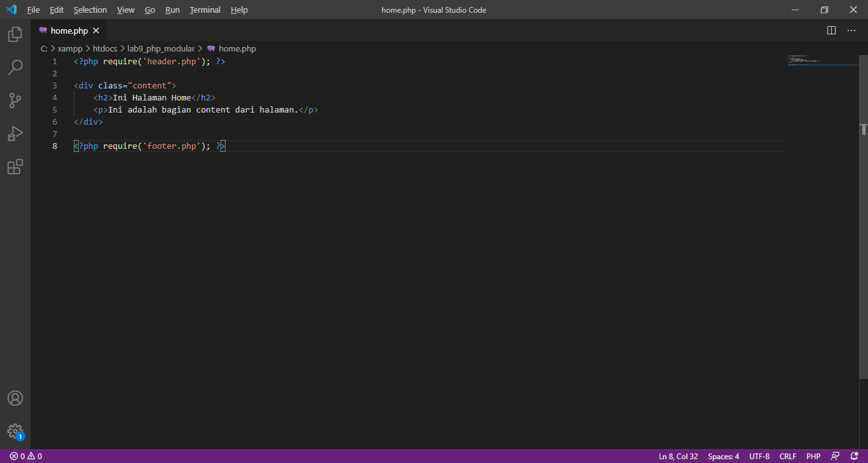This screenshot has width=868, height=463.
Task: Open the Run and Debug panel
Action: (x=15, y=134)
